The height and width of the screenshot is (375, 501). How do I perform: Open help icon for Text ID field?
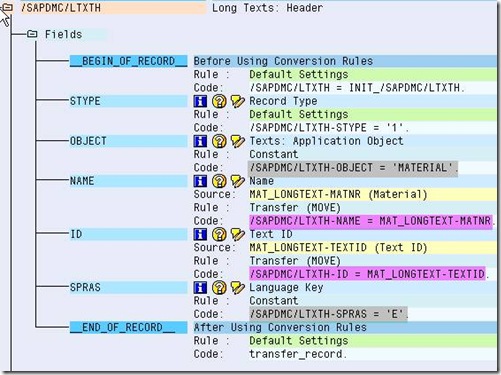[219, 234]
